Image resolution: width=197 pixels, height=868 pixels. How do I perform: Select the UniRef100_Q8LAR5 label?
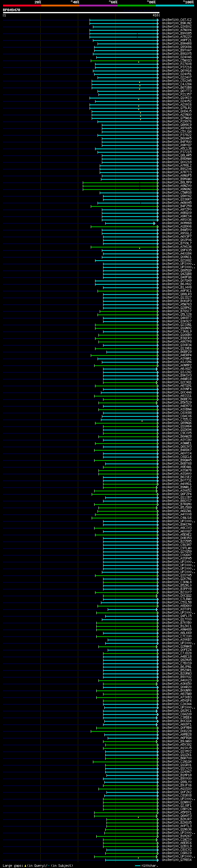[177, 155]
